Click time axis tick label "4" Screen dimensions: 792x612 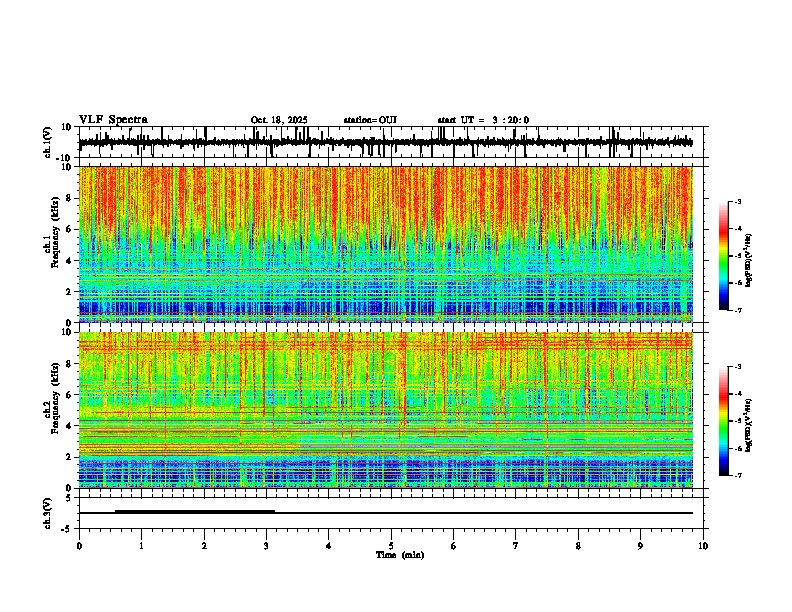coord(329,546)
